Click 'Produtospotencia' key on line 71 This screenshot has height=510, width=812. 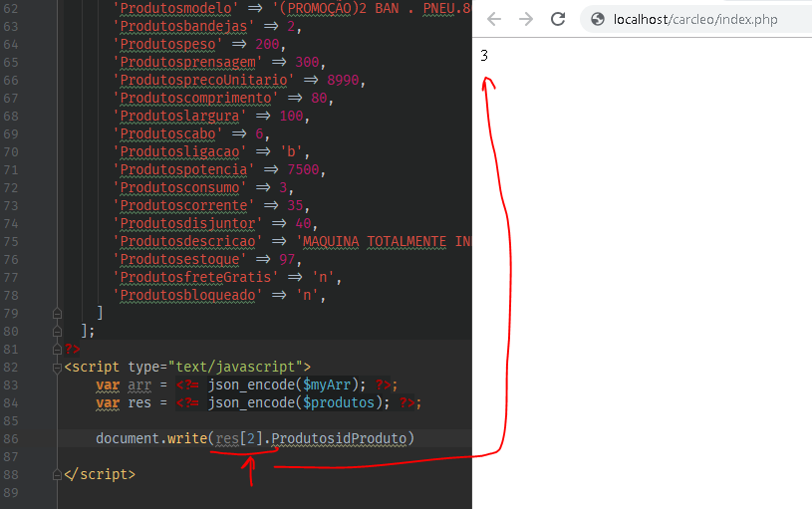tap(183, 169)
